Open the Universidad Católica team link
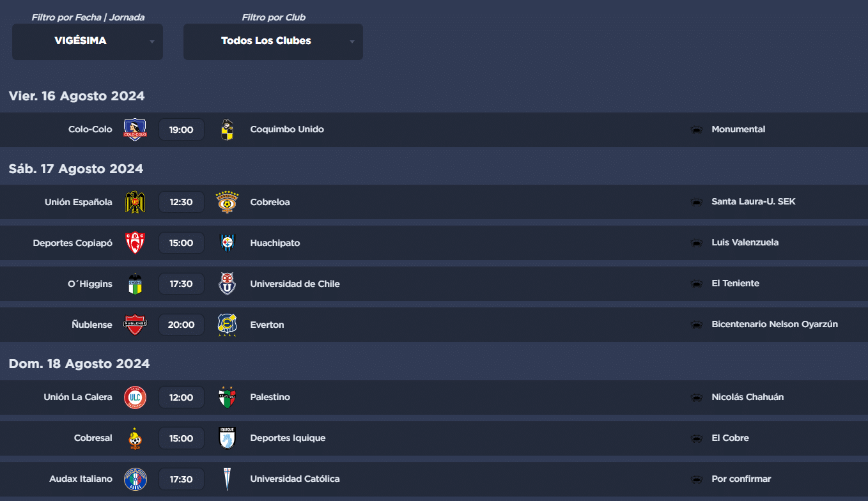868x501 pixels. click(295, 479)
